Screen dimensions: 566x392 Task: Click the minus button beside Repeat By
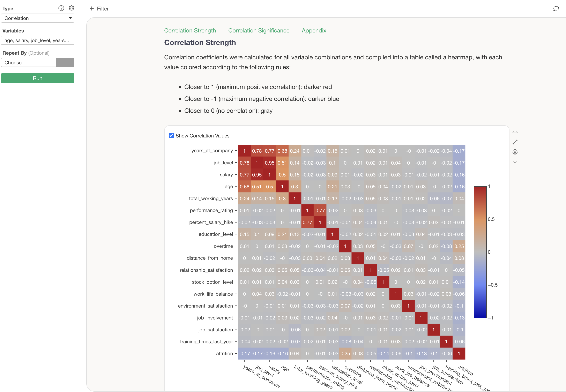click(x=65, y=63)
